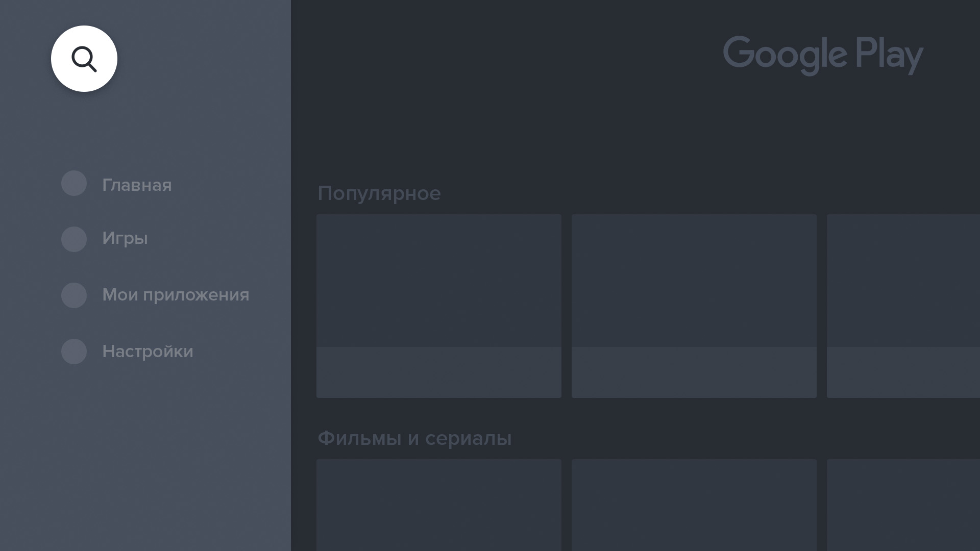980x551 pixels.
Task: Open search with the magnifying glass button
Action: [x=84, y=59]
